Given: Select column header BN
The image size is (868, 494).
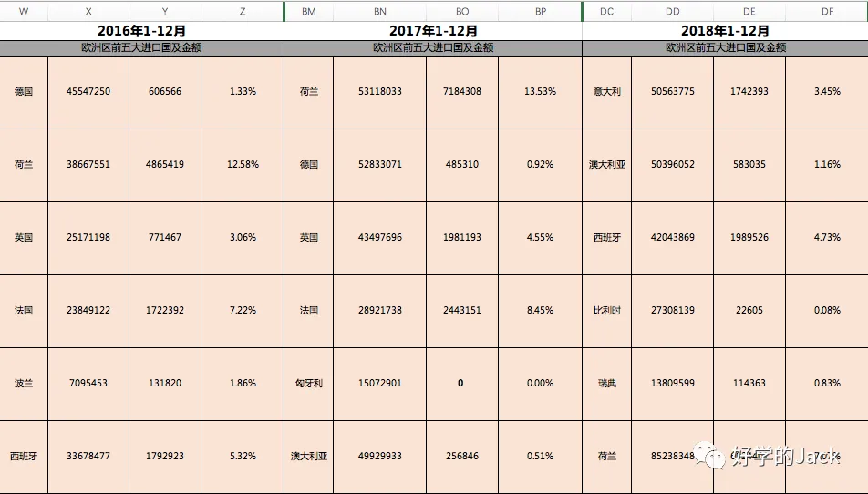Looking at the screenshot, I should click(x=379, y=12).
